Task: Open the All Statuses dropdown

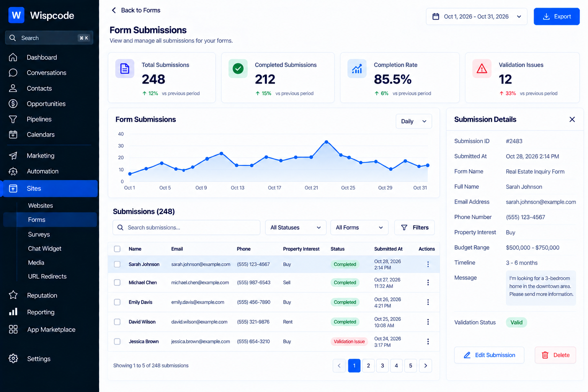Action: (296, 228)
